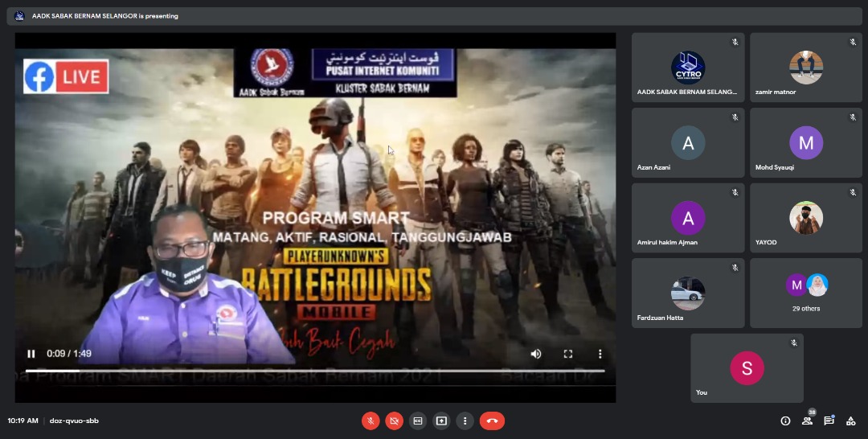The image size is (868, 439).
Task: Pause the presented video
Action: click(31, 354)
